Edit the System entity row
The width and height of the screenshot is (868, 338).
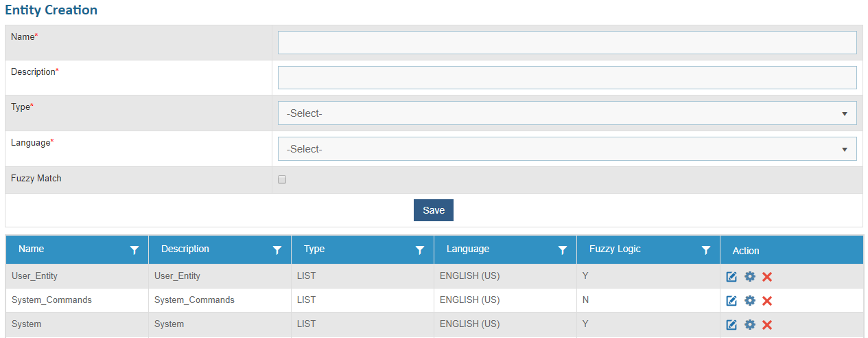click(731, 325)
